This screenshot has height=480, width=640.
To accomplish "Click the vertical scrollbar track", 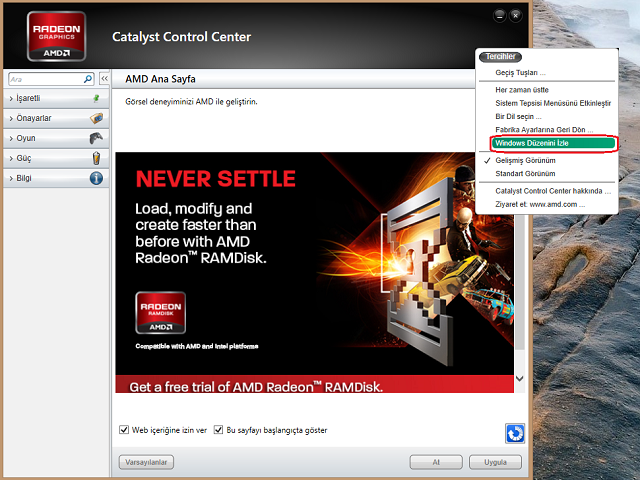I will pos(520,282).
